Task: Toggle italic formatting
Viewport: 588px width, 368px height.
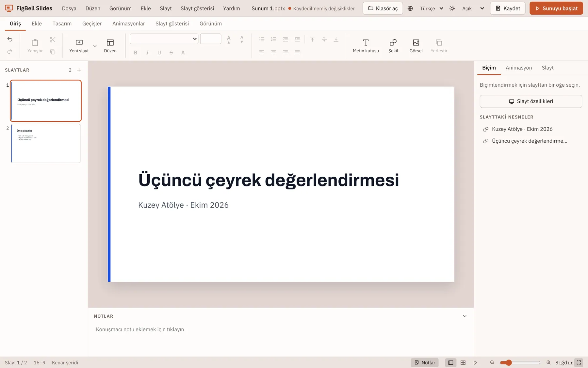Action: 147,52
